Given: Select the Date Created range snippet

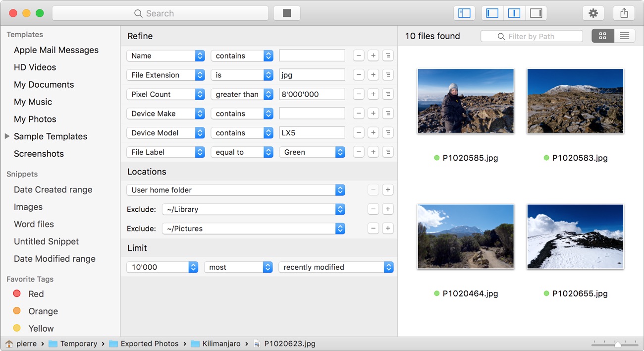Looking at the screenshot, I should coord(53,190).
